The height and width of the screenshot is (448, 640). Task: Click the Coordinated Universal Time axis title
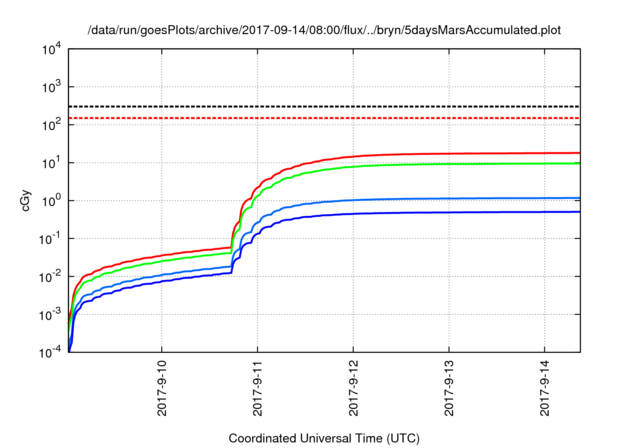(x=324, y=439)
